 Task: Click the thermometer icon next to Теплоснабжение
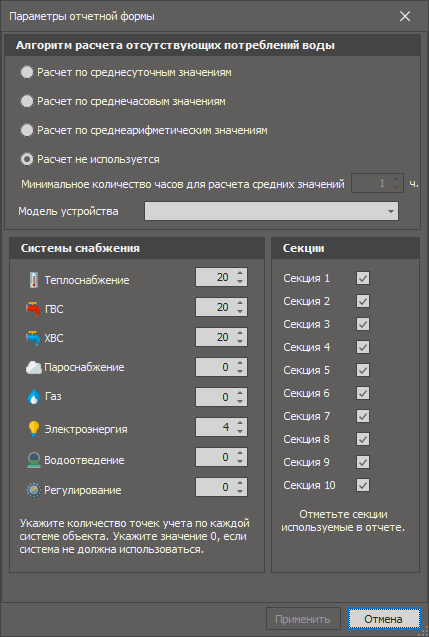pyautogui.click(x=34, y=280)
